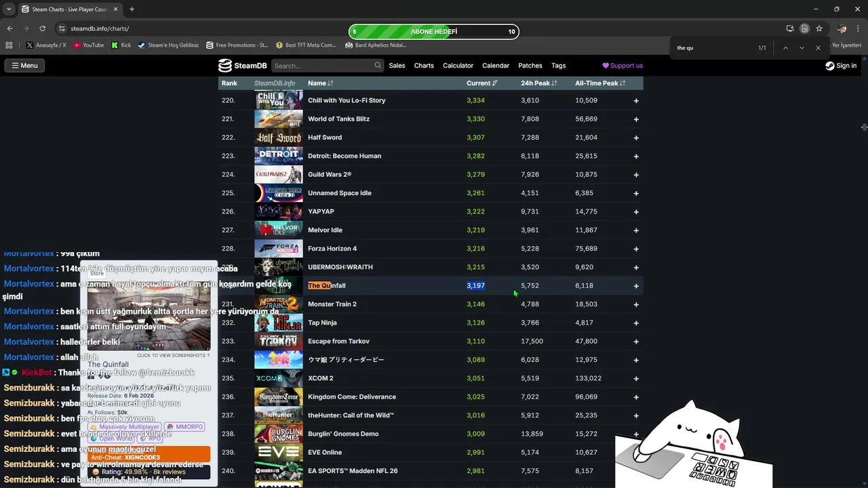
Task: Expand the Monster Train 2 row with plus
Action: tap(636, 304)
